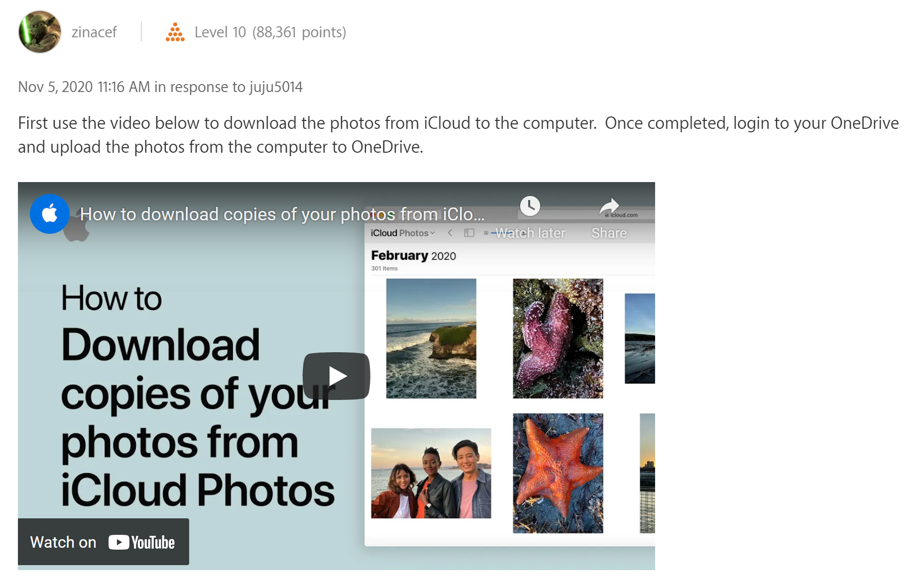Click the Watch on YouTube button

(104, 542)
